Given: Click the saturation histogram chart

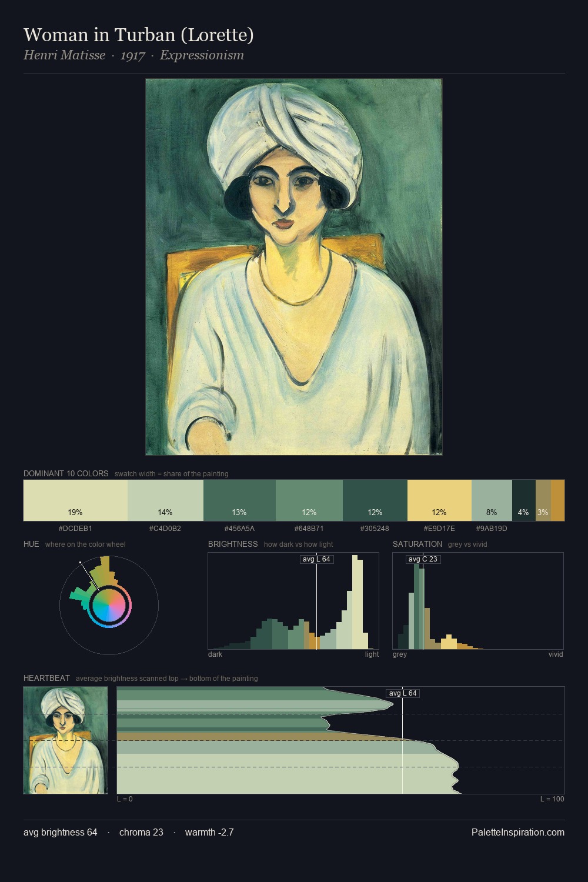Looking at the screenshot, I should 478,601.
